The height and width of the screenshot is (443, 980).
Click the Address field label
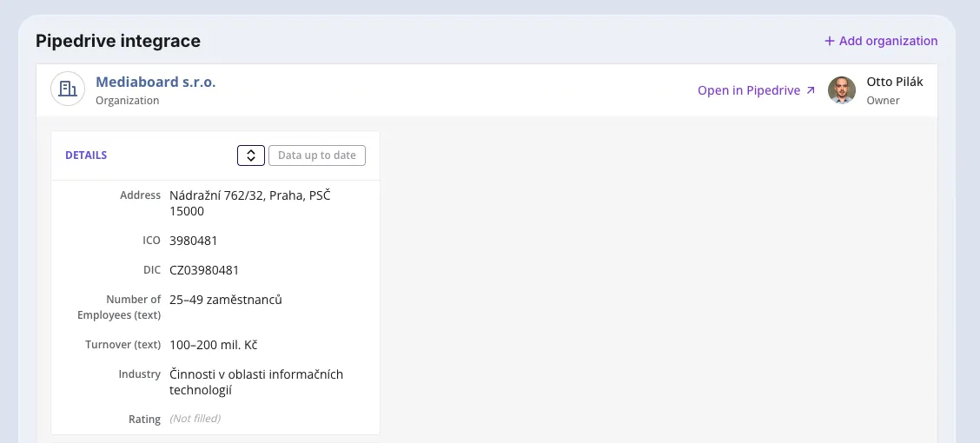[x=140, y=195]
